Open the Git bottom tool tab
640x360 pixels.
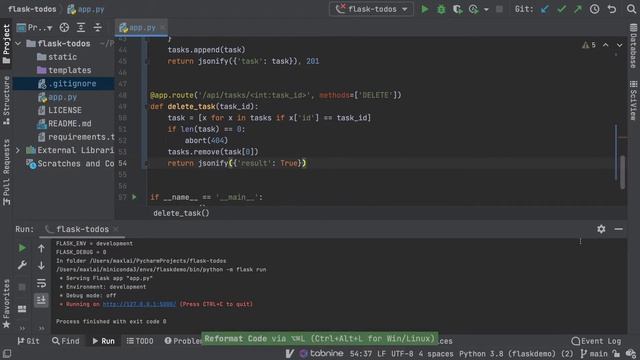click(29, 341)
